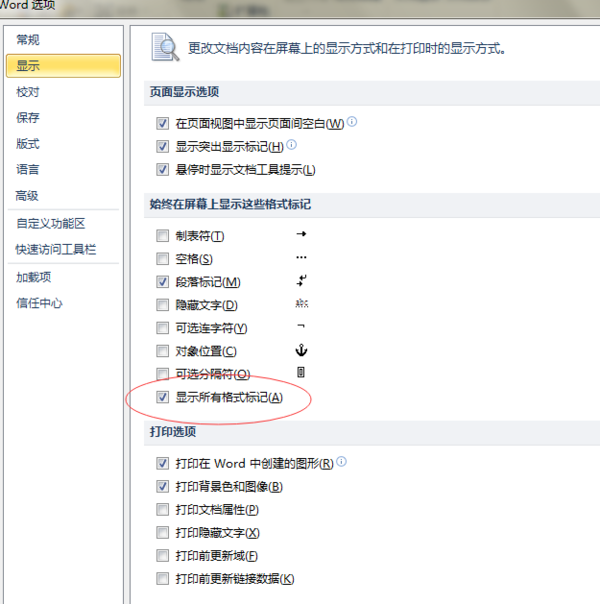Open 快速访问工具栏 settings

(56, 250)
